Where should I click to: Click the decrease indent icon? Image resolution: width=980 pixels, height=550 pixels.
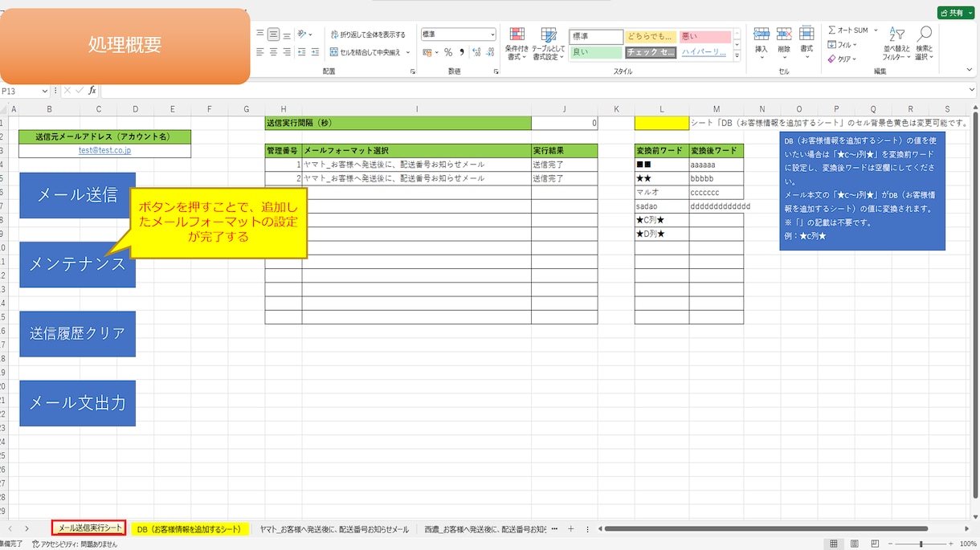301,52
